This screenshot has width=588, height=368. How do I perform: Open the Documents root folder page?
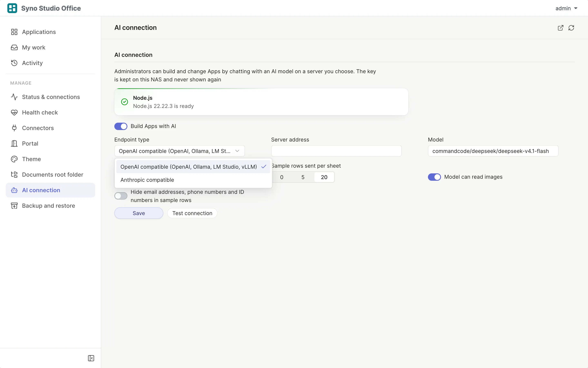click(x=50, y=175)
